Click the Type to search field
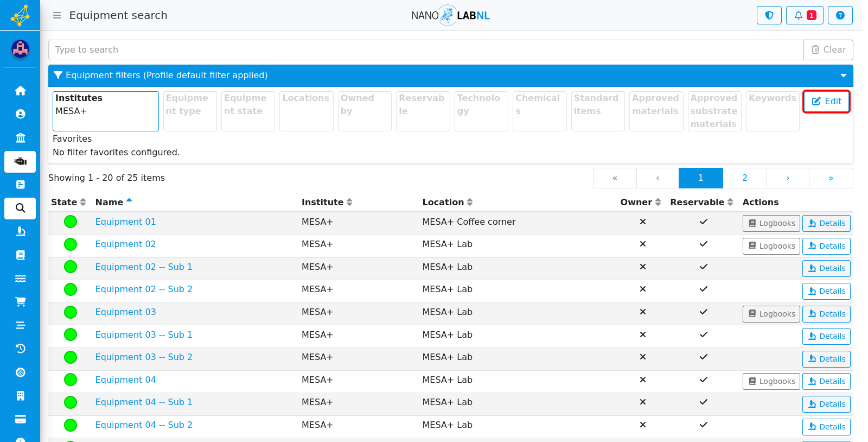This screenshot has height=442, width=868. tap(426, 50)
